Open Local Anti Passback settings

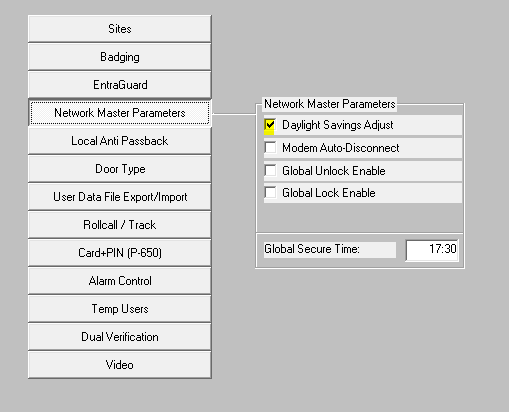[120, 141]
